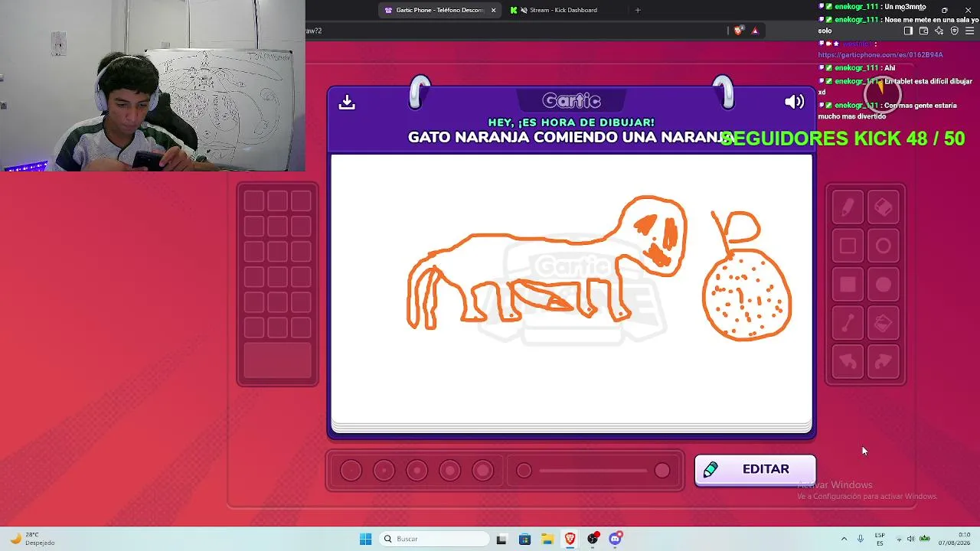Adjust the brush opacity slider track
The image size is (980, 551).
593,471
